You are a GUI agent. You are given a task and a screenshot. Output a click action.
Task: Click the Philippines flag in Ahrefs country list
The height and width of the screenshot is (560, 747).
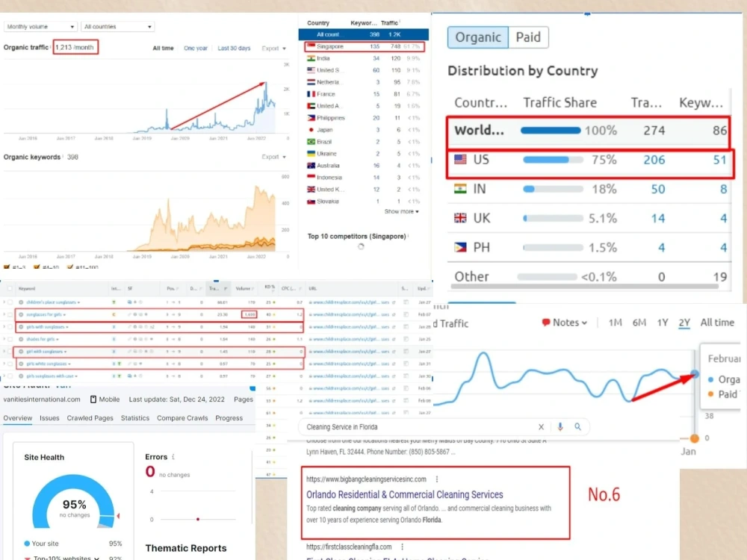point(311,118)
